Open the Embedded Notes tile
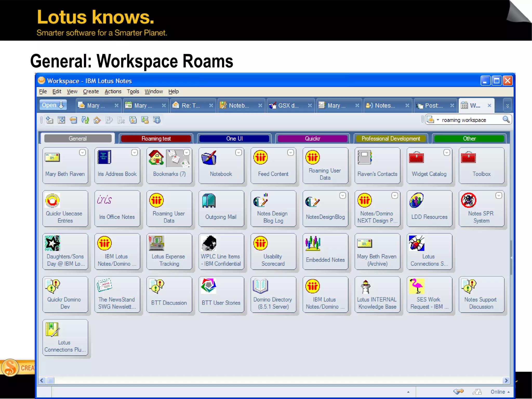Image resolution: width=532 pixels, height=399 pixels. click(x=325, y=251)
